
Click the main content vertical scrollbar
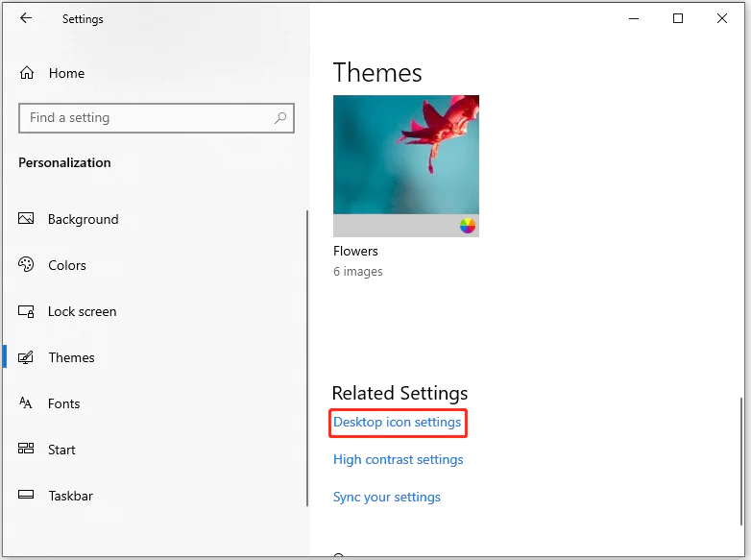[x=741, y=461]
